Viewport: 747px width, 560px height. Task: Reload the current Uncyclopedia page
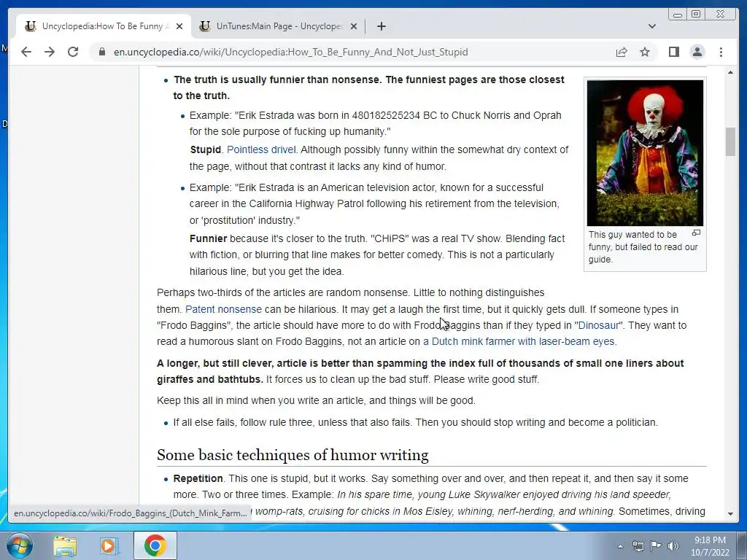tap(73, 52)
